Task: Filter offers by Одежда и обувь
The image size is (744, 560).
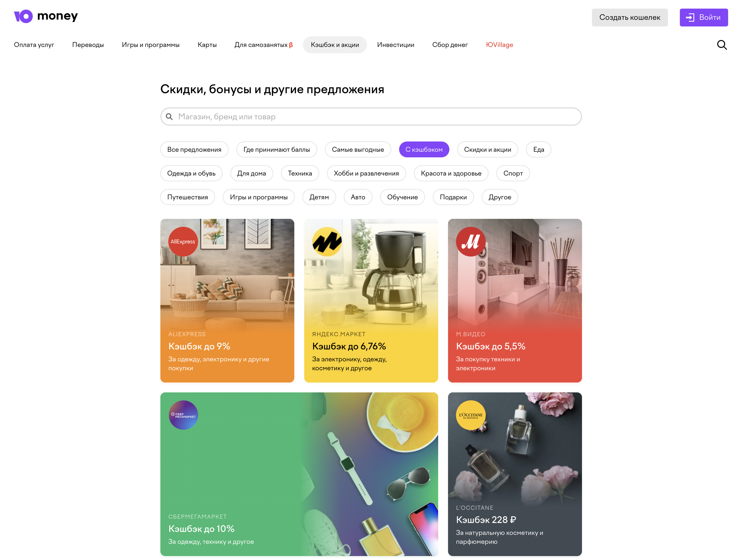Action: click(x=191, y=173)
